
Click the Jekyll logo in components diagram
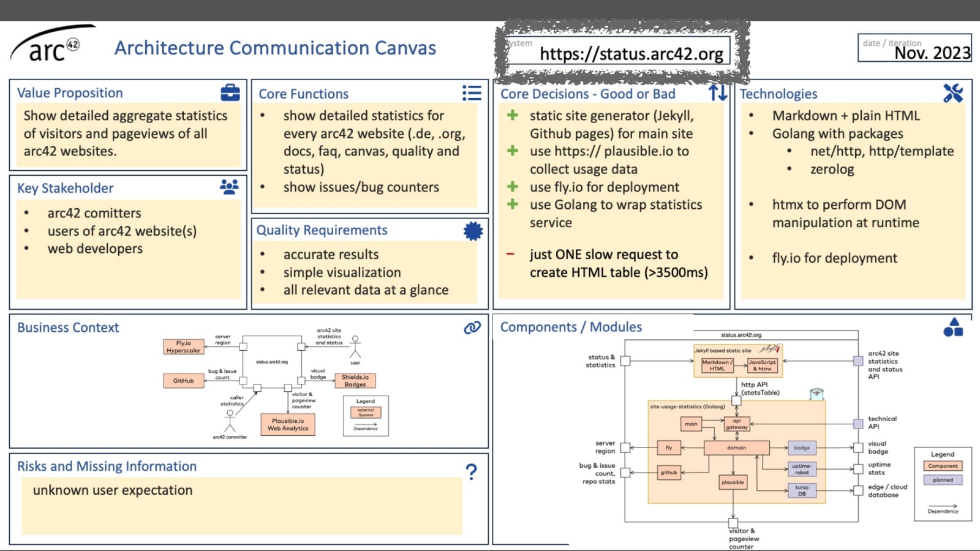(770, 349)
